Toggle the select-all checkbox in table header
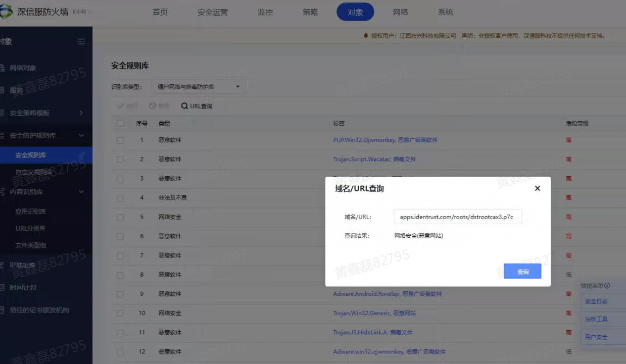The height and width of the screenshot is (364, 626). point(120,123)
